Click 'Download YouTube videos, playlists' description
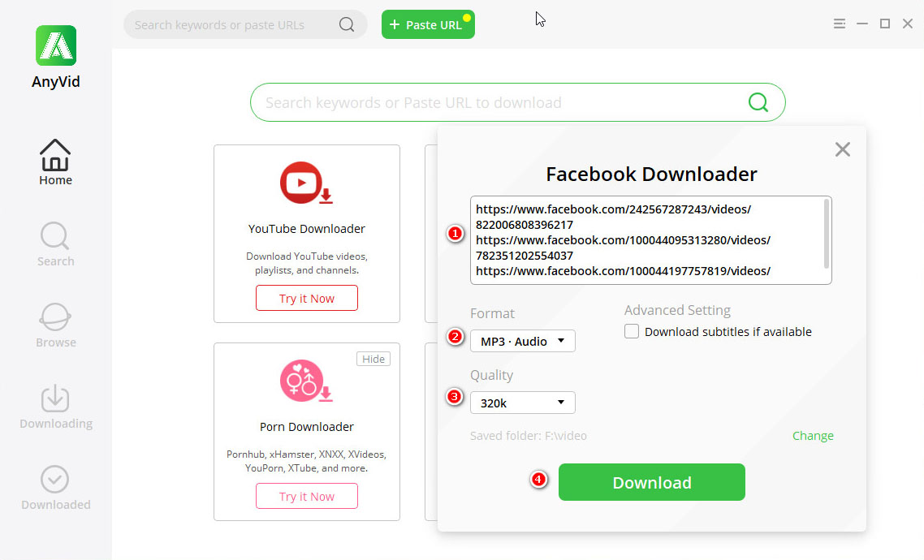This screenshot has width=924, height=560. click(x=306, y=263)
